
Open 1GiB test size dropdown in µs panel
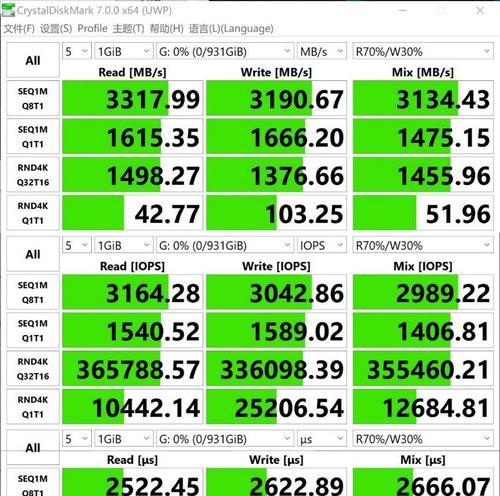(x=123, y=439)
